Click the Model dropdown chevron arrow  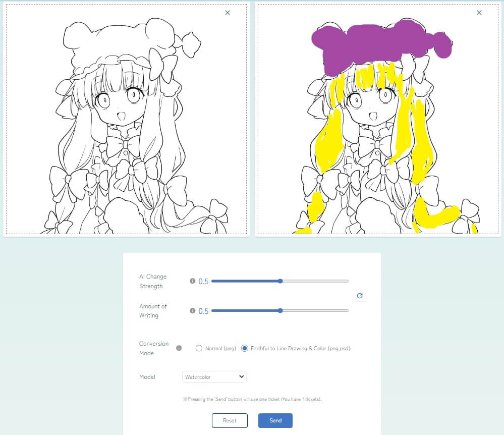[241, 376]
